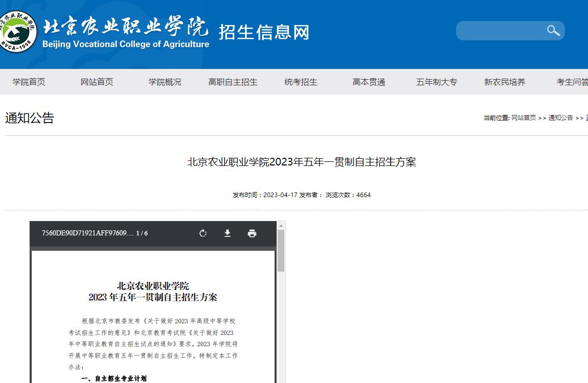This screenshot has width=588, height=383.
Task: Open 新农民培养 menu item
Action: 505,82
